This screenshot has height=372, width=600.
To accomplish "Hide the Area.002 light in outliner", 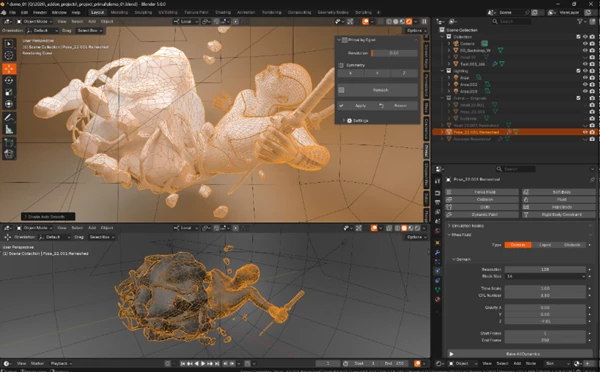I will (585, 84).
